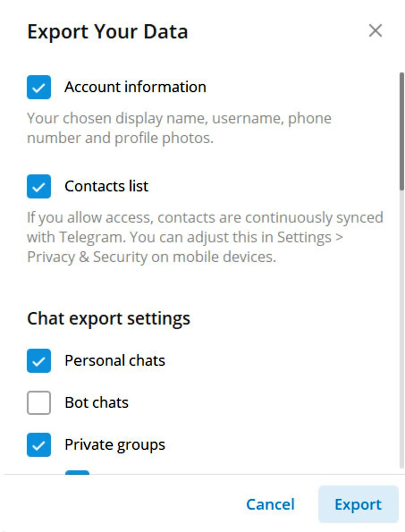Disable the Personal chats checkbox
The image size is (405, 532).
pyautogui.click(x=39, y=361)
